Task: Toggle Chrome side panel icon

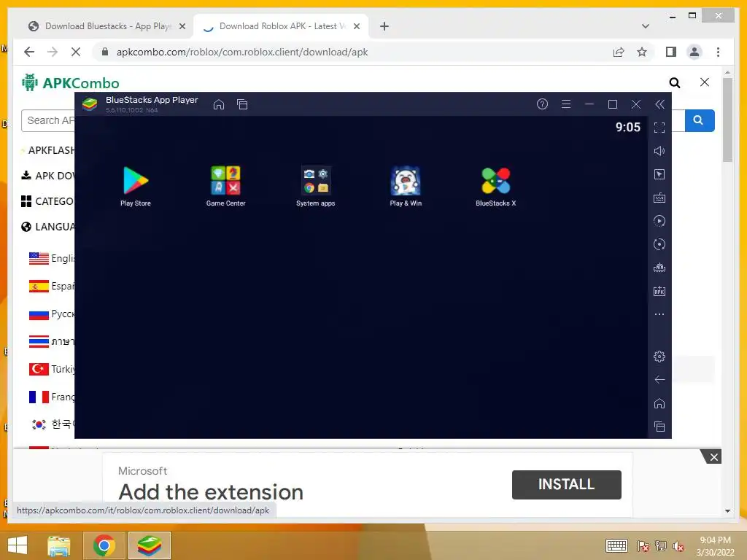Action: pyautogui.click(x=671, y=52)
